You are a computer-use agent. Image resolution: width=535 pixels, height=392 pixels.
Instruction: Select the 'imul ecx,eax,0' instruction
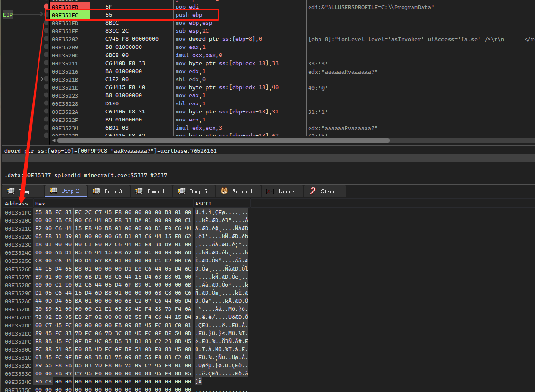point(199,55)
